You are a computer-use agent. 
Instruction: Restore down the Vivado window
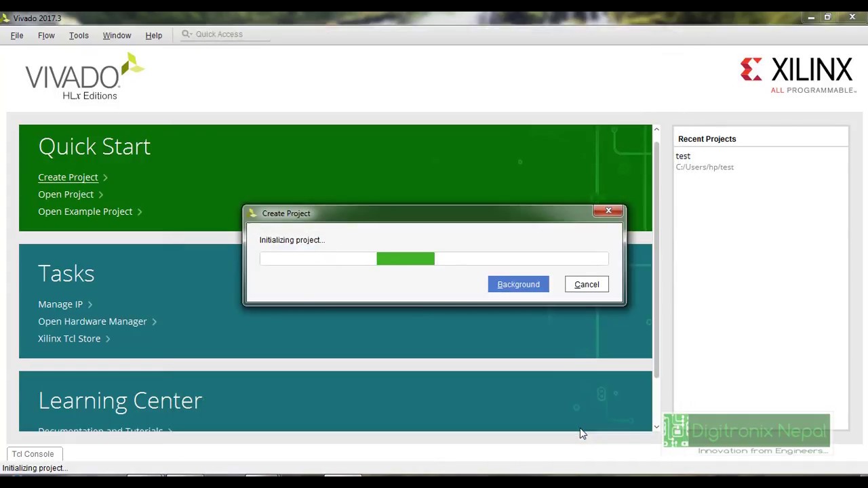828,18
